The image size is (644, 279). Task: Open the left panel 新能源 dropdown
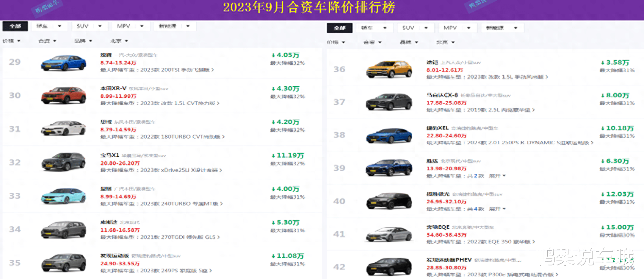point(175,26)
